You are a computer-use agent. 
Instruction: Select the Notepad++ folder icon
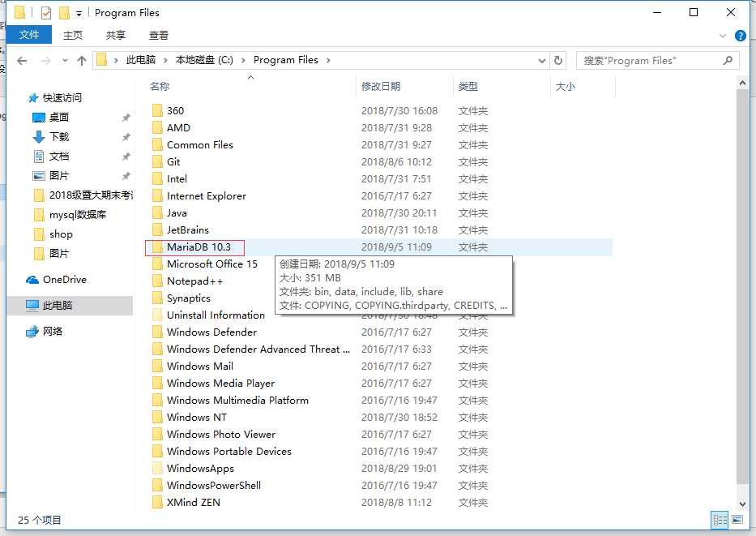tap(157, 281)
